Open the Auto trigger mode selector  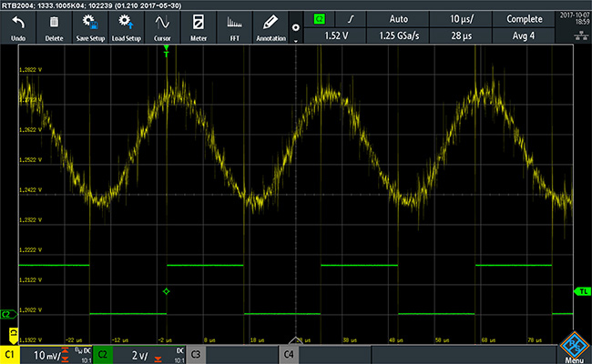pyautogui.click(x=398, y=18)
